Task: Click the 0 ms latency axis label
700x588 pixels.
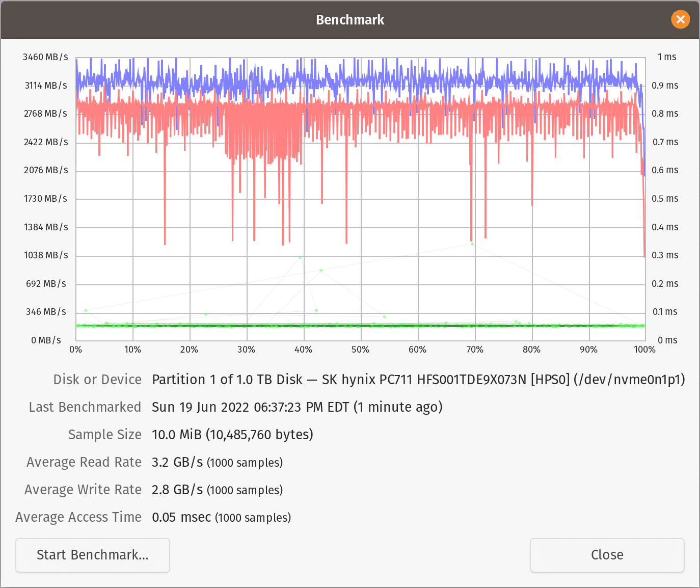Action: coord(666,340)
